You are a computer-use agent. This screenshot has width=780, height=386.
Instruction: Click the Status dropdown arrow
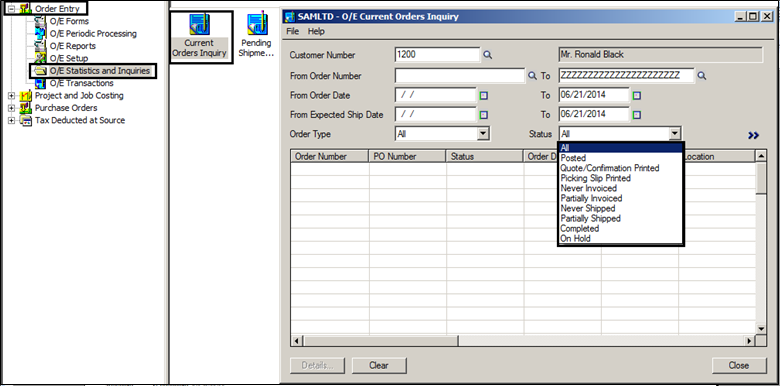(674, 133)
